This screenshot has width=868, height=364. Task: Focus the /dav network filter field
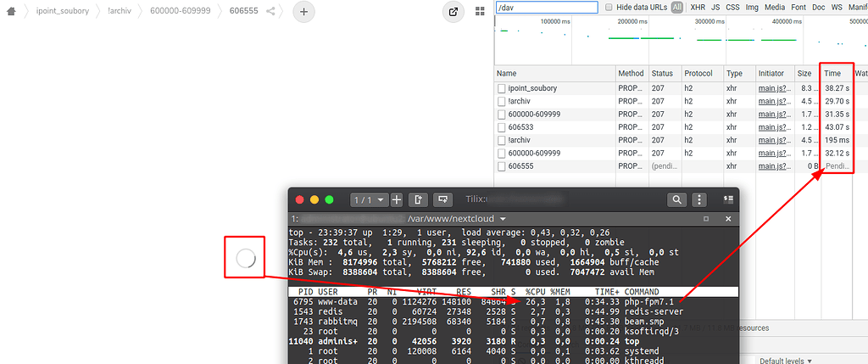coord(547,7)
